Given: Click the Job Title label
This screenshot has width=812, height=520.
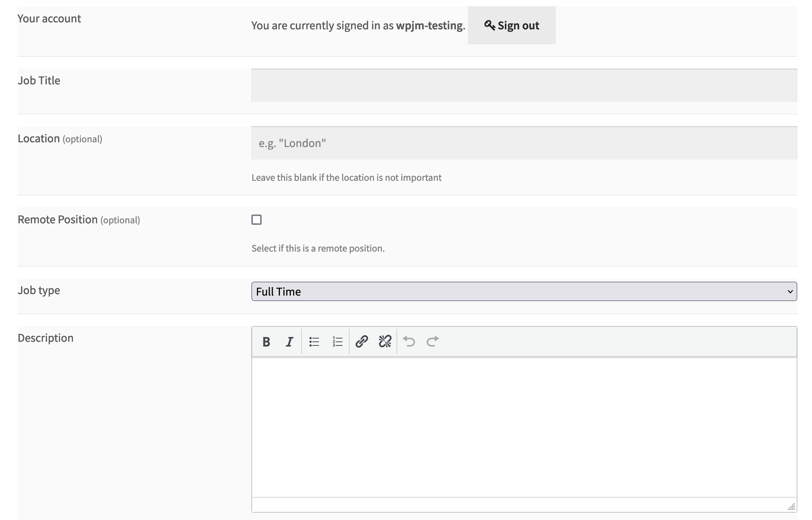Looking at the screenshot, I should click(x=39, y=80).
